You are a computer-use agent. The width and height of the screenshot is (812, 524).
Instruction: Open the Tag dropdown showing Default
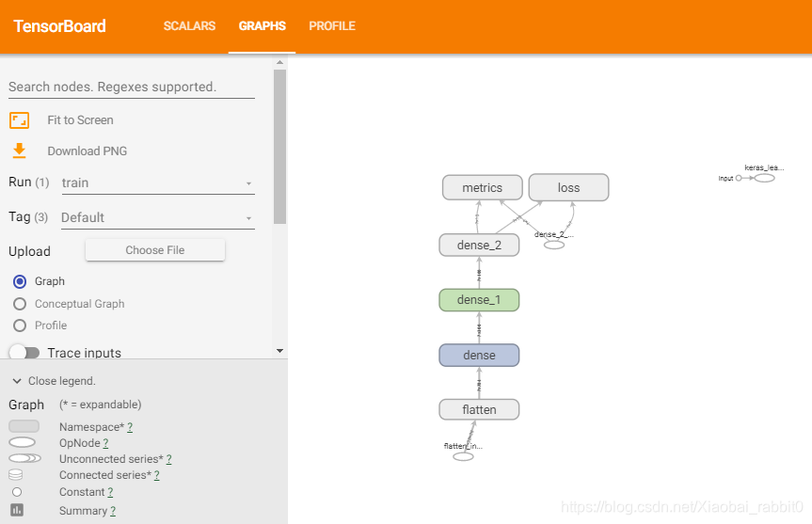pos(158,217)
